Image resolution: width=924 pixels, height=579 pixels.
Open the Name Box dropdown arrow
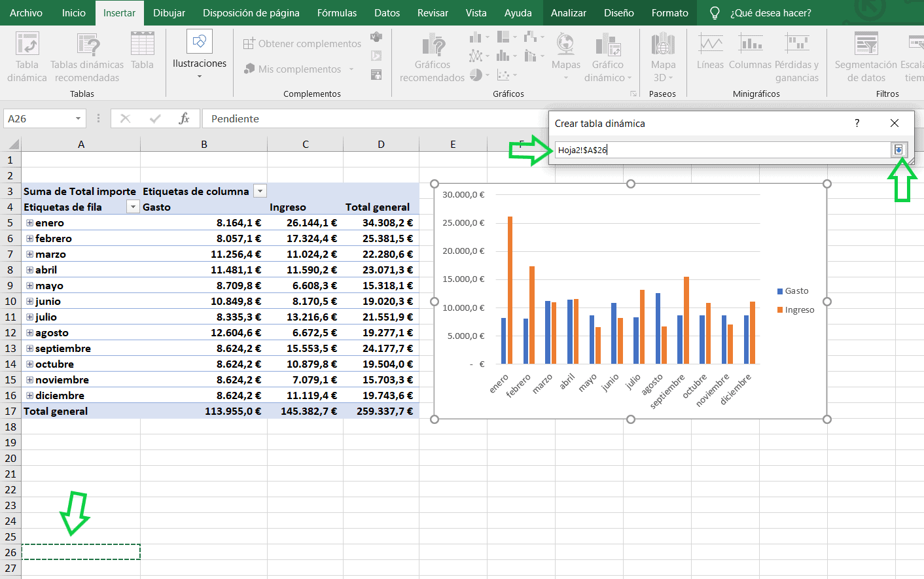(x=78, y=118)
